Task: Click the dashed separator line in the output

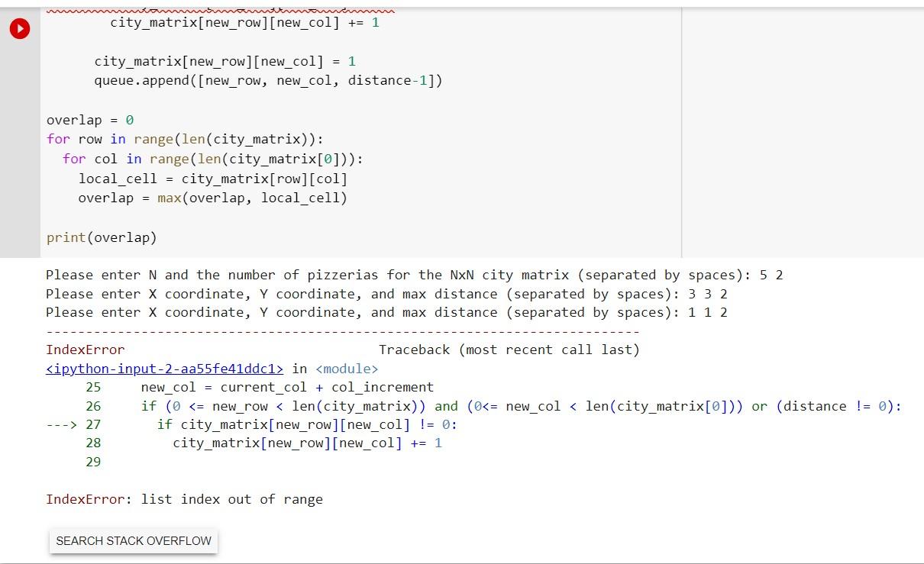Action: [x=342, y=331]
